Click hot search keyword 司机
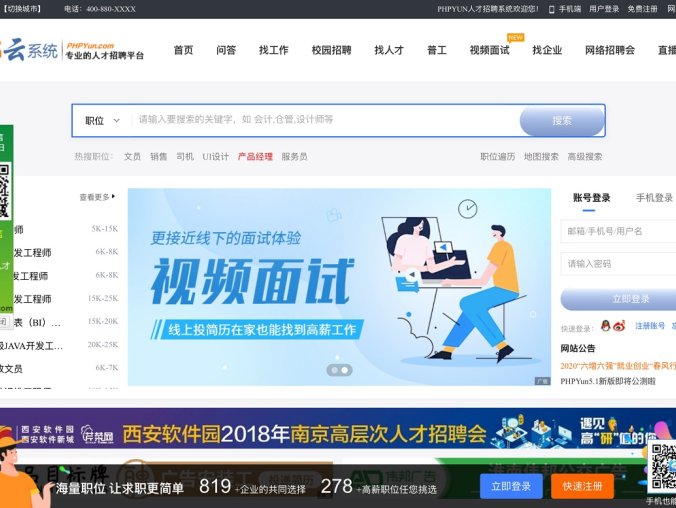This screenshot has width=676, height=508. click(x=185, y=157)
